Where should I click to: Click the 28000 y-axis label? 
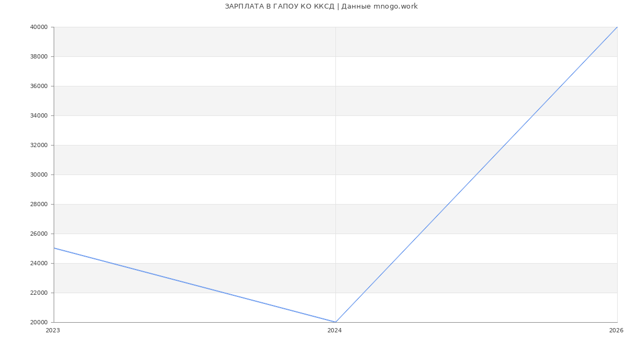click(x=38, y=204)
